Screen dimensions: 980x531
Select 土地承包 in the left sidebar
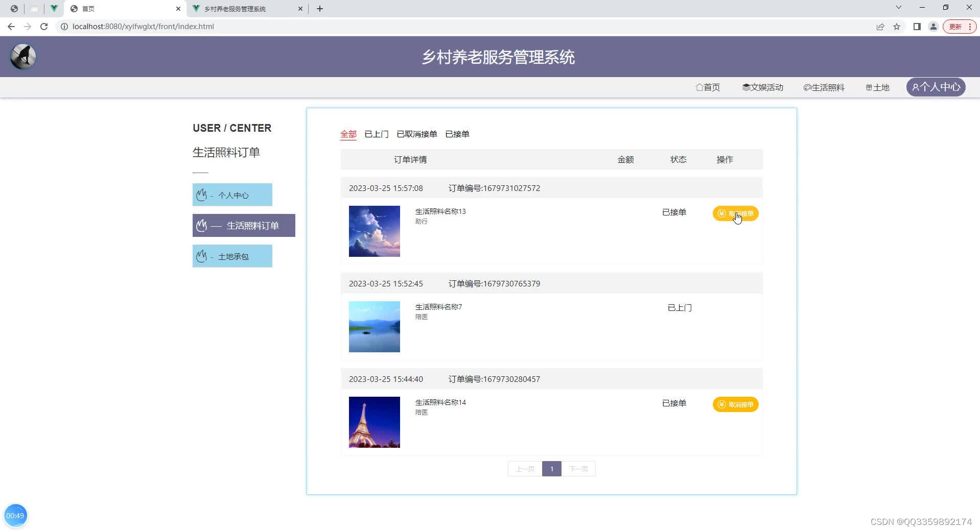(232, 256)
